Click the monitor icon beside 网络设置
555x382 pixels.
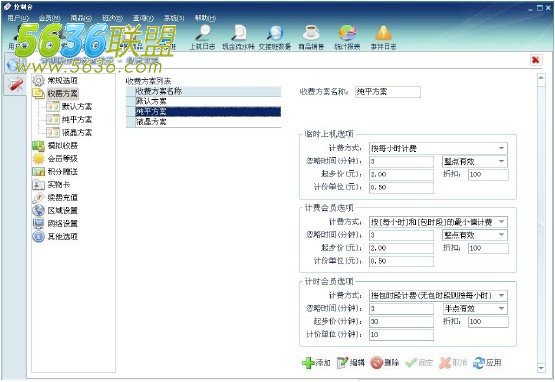38,223
